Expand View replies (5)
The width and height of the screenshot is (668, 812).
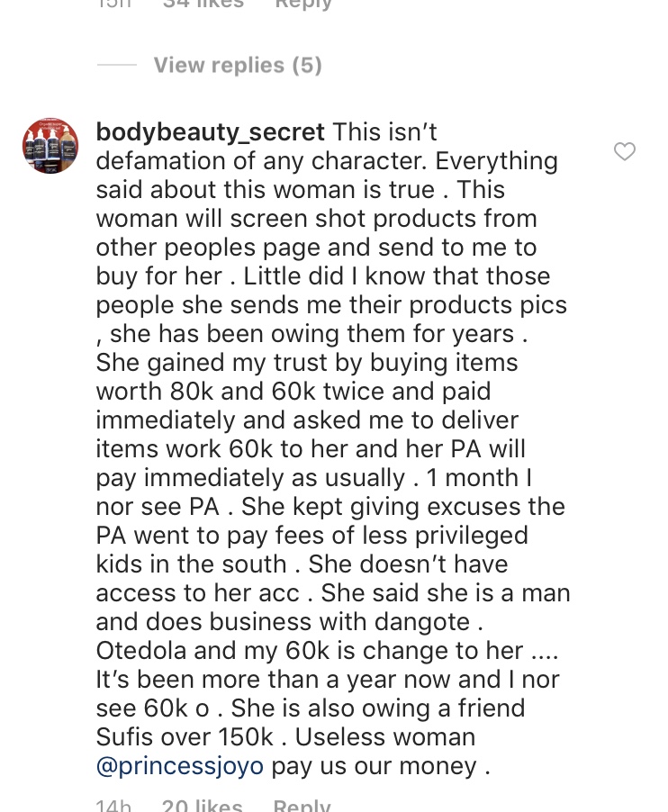(238, 66)
